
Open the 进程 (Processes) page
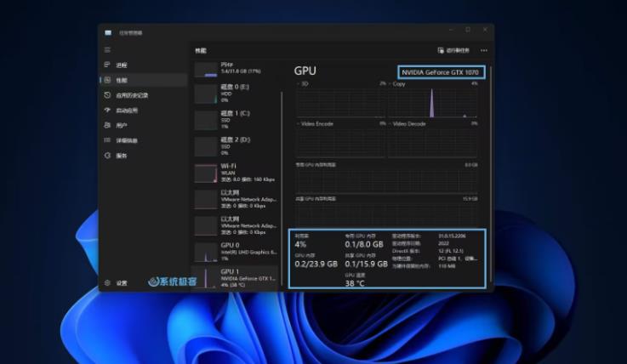[x=144, y=65]
